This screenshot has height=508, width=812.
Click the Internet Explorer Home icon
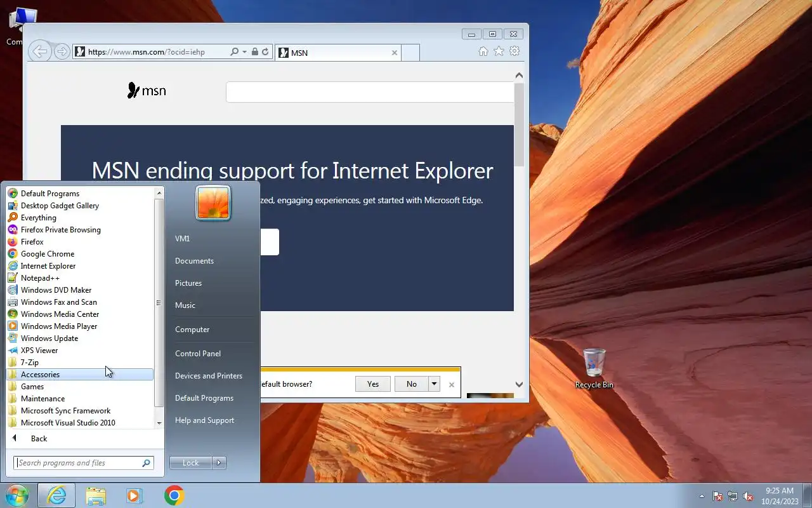click(x=483, y=51)
